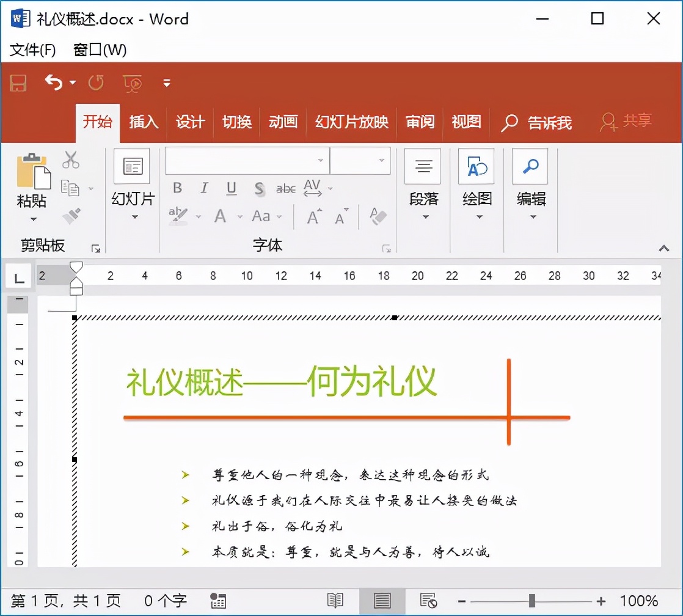Select the Clear All Formatting eraser icon
This screenshot has height=616, width=683.
pyautogui.click(x=377, y=217)
